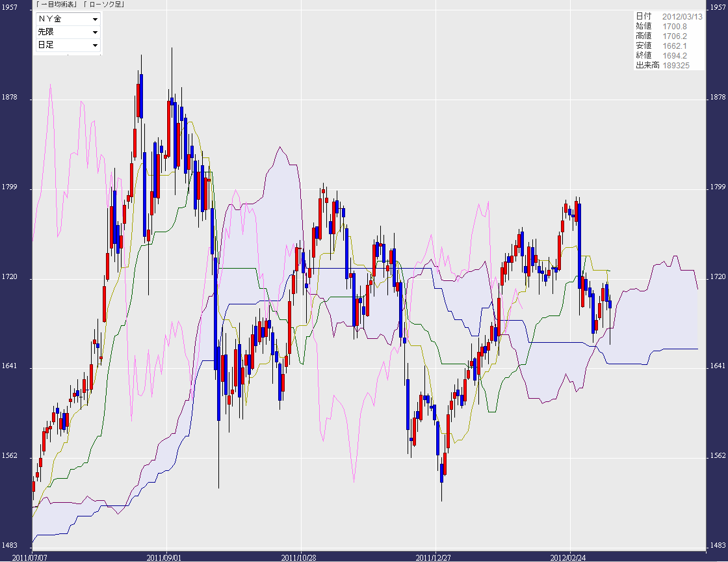
Task: Click the ローソク足 chart title label
Action: [x=103, y=5]
